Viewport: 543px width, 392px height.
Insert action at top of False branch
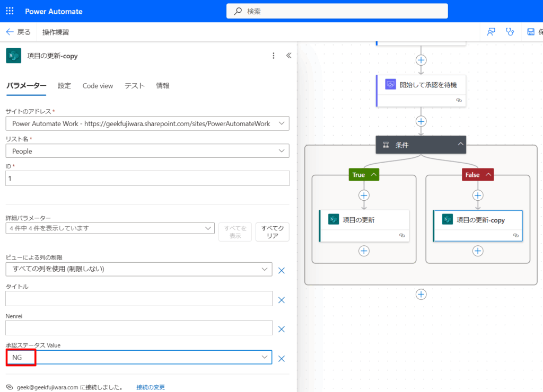(x=478, y=195)
